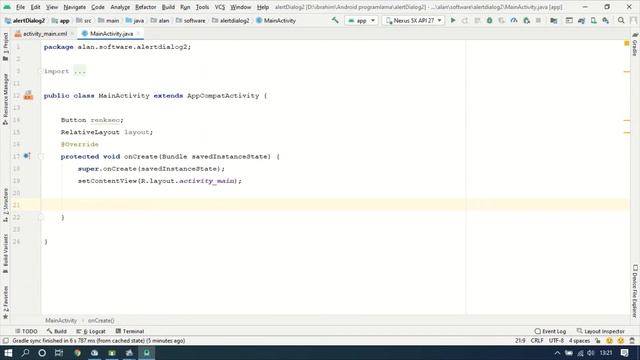Viewport: 640px width, 360px height.
Task: Open the Gradle panel on right edge
Action: (635, 44)
